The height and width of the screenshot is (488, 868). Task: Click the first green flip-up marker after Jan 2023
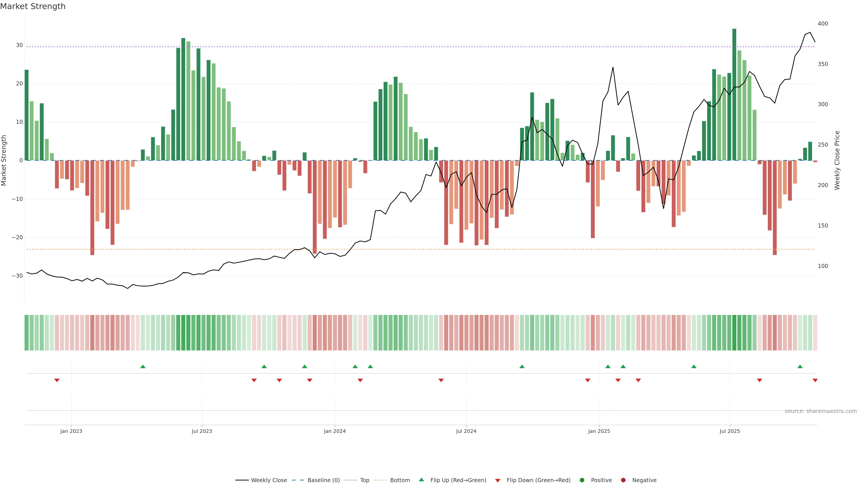click(x=143, y=366)
